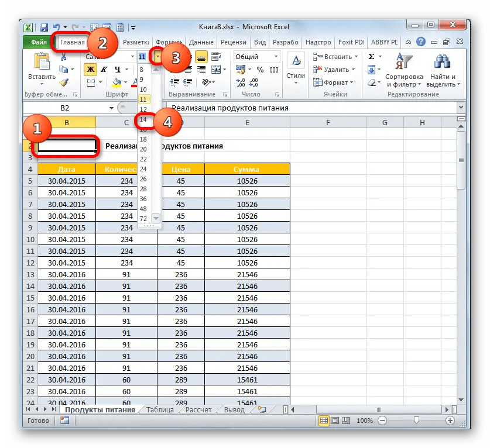Select the underline Ч icon
This screenshot has height=448, width=490.
click(x=118, y=70)
